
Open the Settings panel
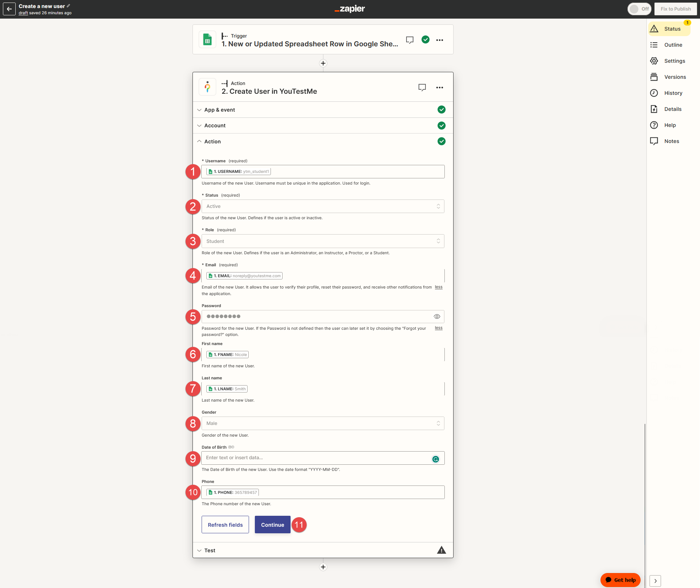[x=674, y=61]
